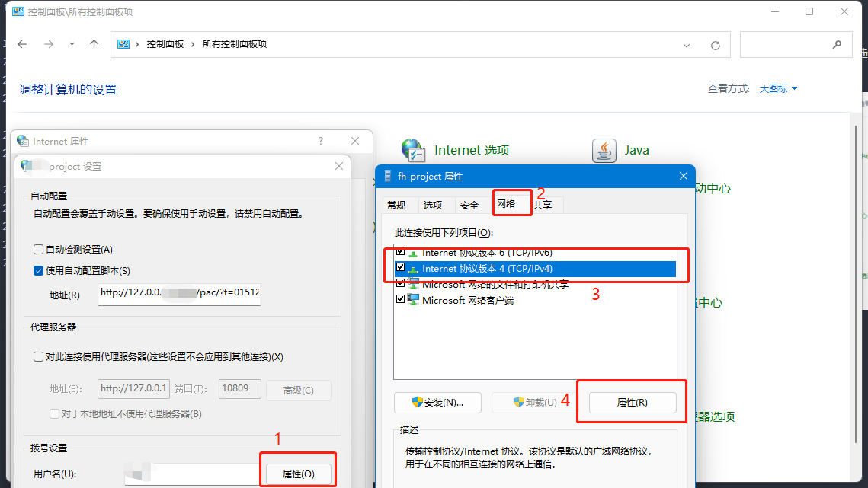Click the PAC script 地址 input field
868x488 pixels.
(179, 292)
